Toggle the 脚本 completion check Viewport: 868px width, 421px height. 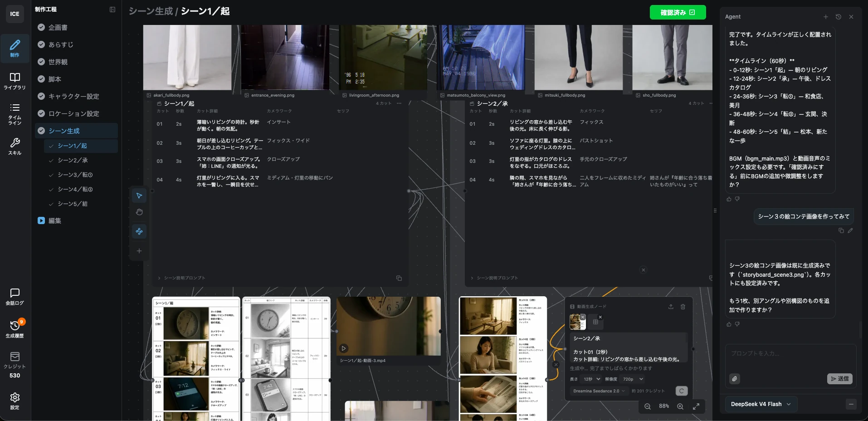point(41,79)
